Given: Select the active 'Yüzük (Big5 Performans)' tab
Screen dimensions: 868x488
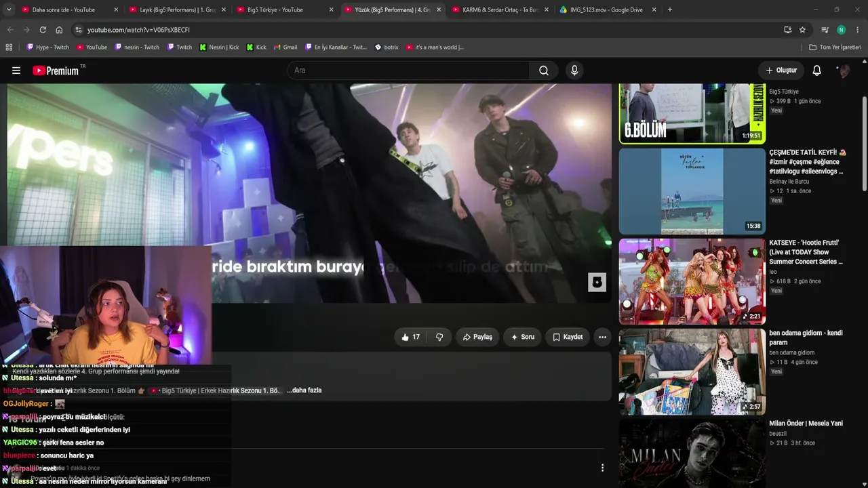Looking at the screenshot, I should pos(393,10).
